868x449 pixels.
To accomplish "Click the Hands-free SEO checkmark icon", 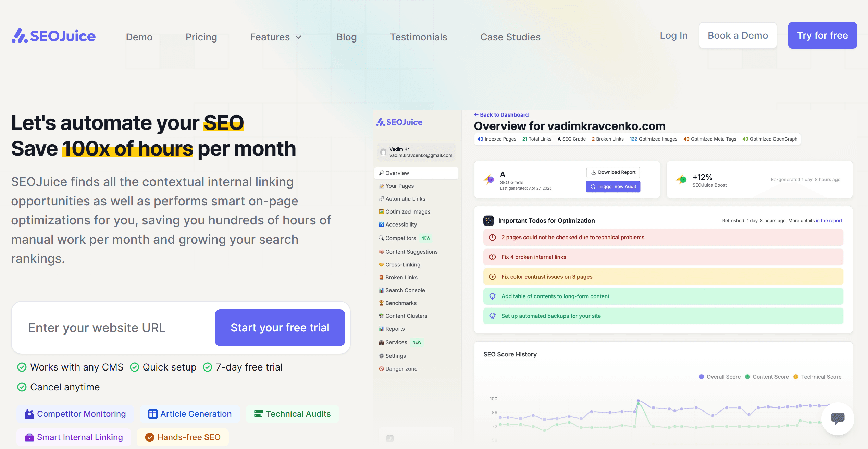I will (x=149, y=437).
